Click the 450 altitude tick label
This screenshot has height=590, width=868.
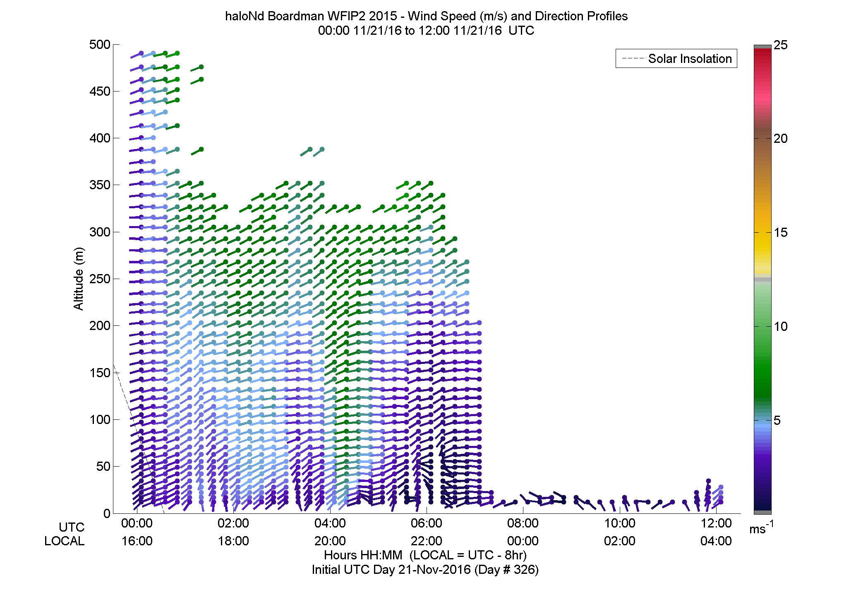coord(100,92)
